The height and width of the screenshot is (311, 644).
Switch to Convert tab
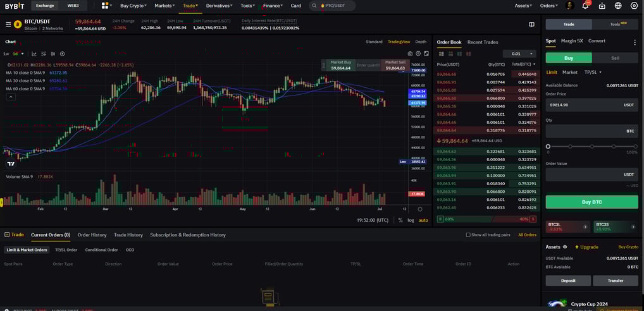tap(597, 41)
